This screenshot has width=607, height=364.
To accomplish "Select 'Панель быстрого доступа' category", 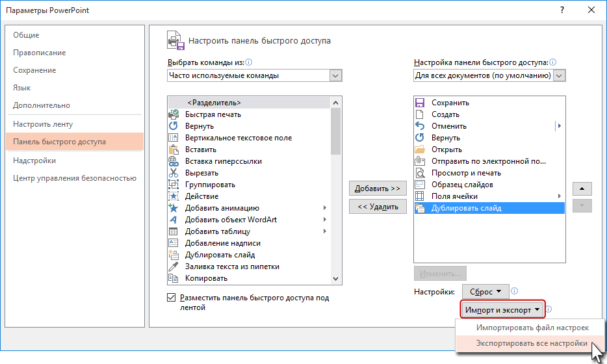I will point(75,142).
